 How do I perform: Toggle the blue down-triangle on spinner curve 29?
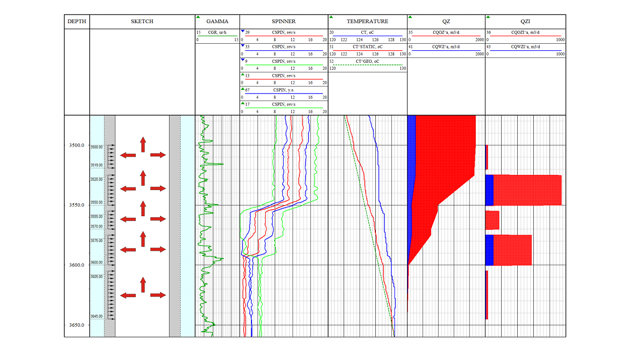pyautogui.click(x=243, y=32)
